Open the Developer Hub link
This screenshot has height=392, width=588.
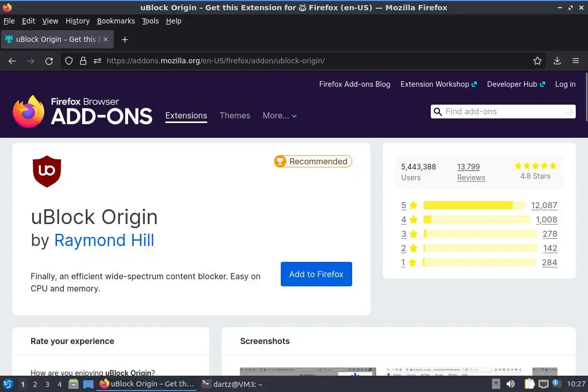(x=516, y=84)
